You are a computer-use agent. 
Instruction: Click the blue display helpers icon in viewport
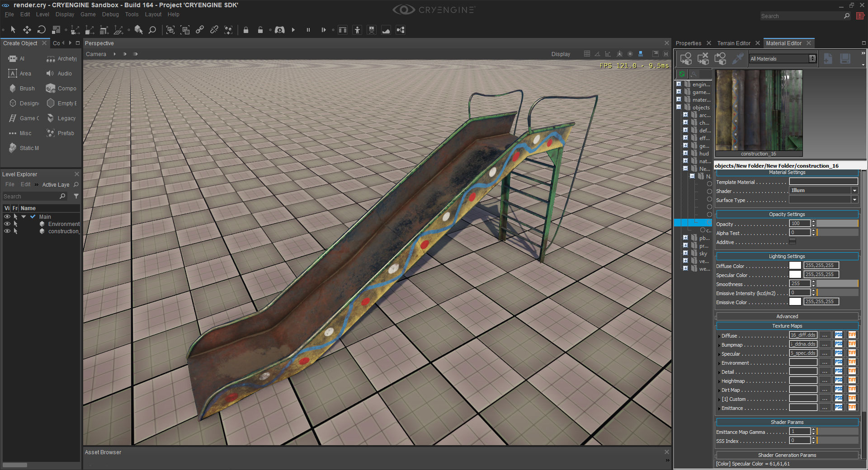[641, 54]
